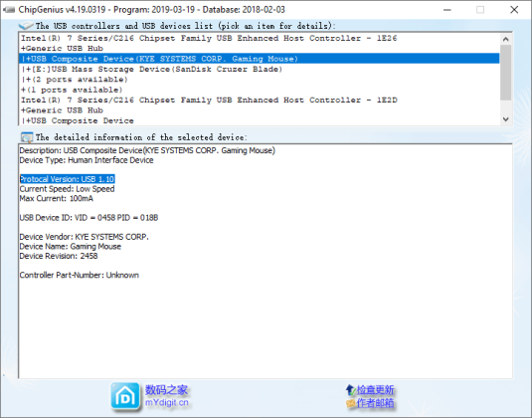Image resolution: width=532 pixels, height=418 pixels.
Task: Open the 作者邮箱 author email link
Action: coord(375,403)
